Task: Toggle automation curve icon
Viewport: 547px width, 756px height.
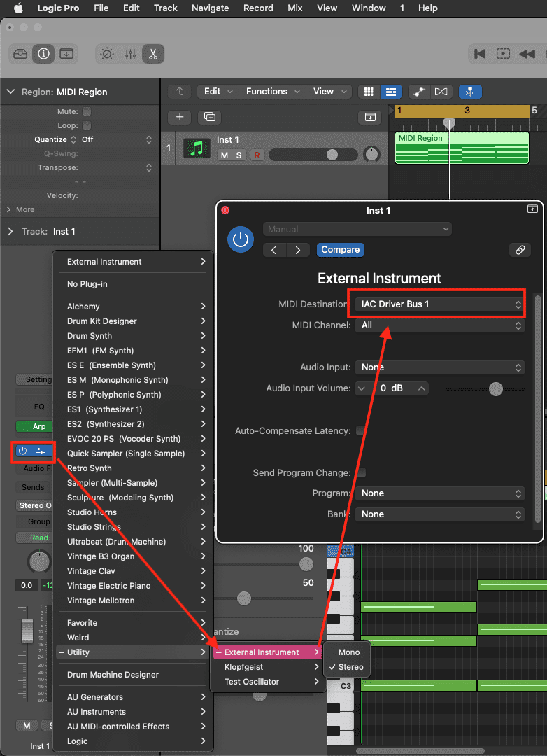Action: (419, 92)
